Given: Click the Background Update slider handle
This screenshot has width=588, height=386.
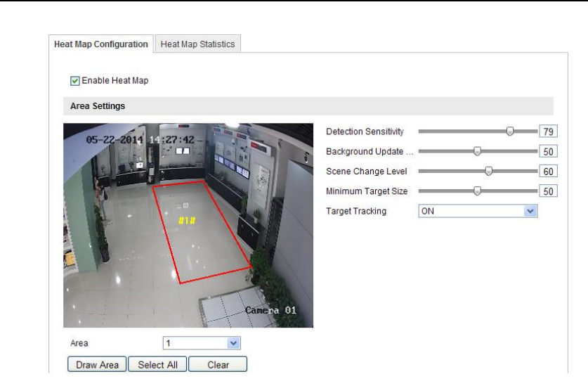Looking at the screenshot, I should coord(477,151).
